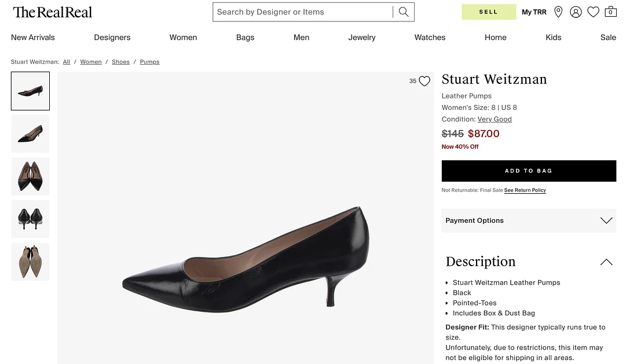
Task: Click the Women's Size: 8 | US 8 text
Action: [479, 108]
